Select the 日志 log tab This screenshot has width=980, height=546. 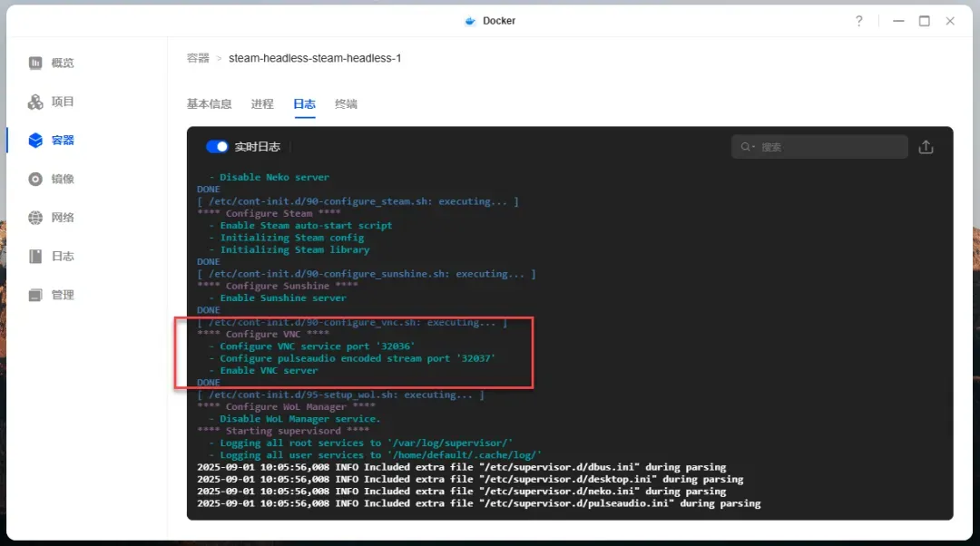[304, 104]
